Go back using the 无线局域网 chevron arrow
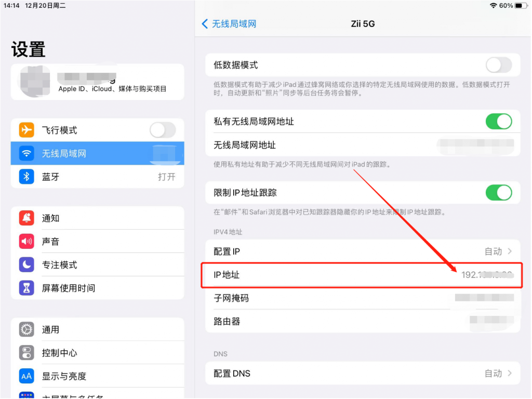The width and height of the screenshot is (532, 399). [x=205, y=24]
